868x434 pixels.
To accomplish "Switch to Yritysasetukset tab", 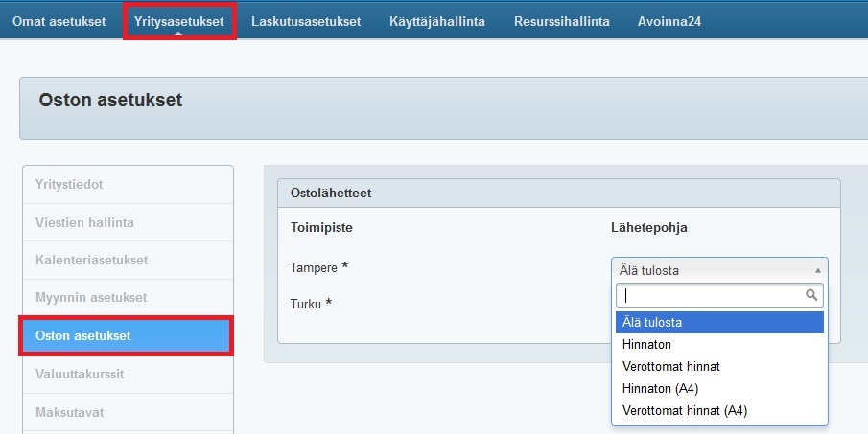I will click(x=179, y=21).
